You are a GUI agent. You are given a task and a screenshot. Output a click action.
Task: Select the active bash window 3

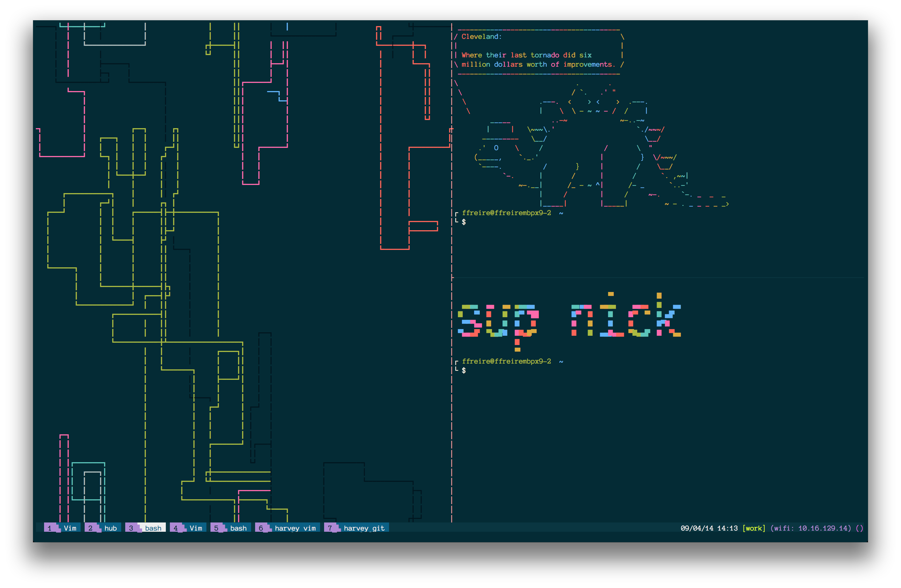(146, 528)
